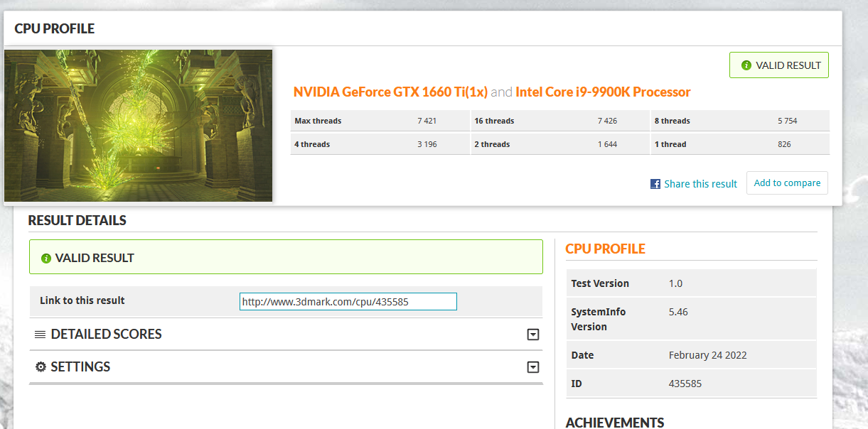
Task: Click the Test Version label
Action: pyautogui.click(x=600, y=283)
